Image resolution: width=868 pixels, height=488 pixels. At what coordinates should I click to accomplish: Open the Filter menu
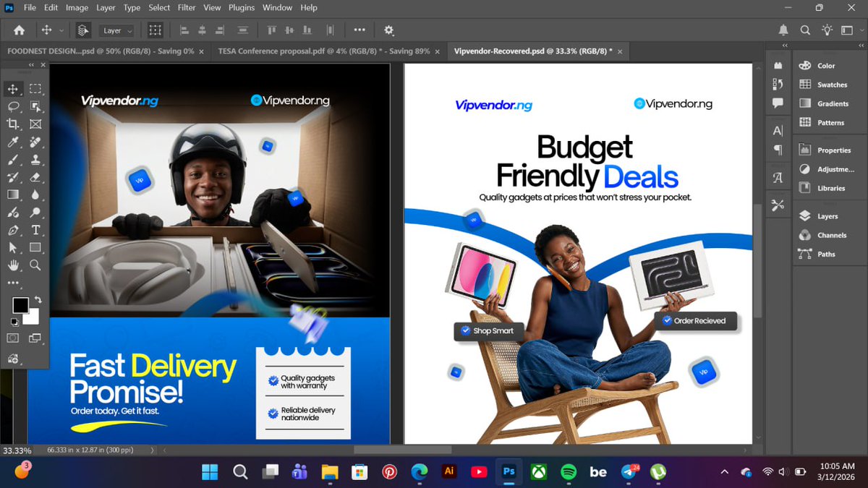click(187, 8)
